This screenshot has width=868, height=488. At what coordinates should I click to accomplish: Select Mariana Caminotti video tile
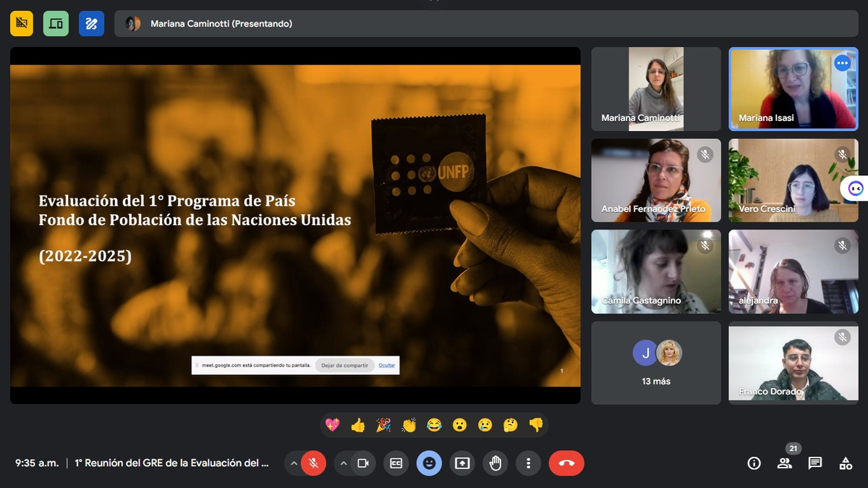pos(656,89)
